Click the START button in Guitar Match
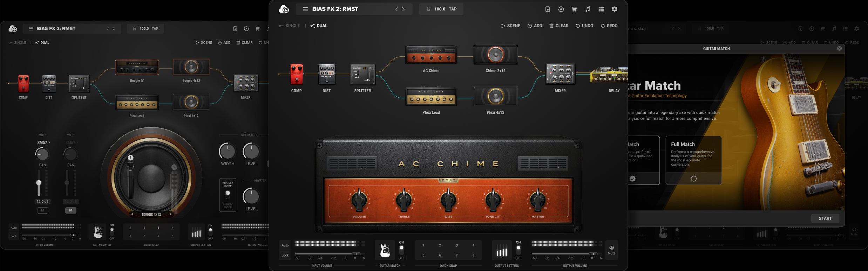Image resolution: width=868 pixels, height=271 pixels. pos(825,218)
